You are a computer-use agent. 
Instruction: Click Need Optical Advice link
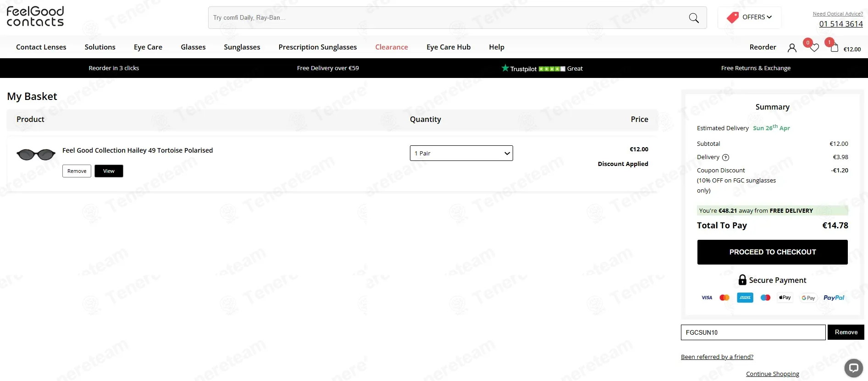click(838, 14)
